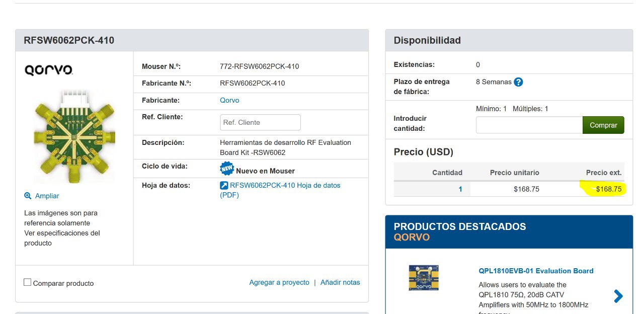Open QPL1810EVB-01 Evaluation Board link
Screen dimensions: 644x314
click(x=536, y=271)
